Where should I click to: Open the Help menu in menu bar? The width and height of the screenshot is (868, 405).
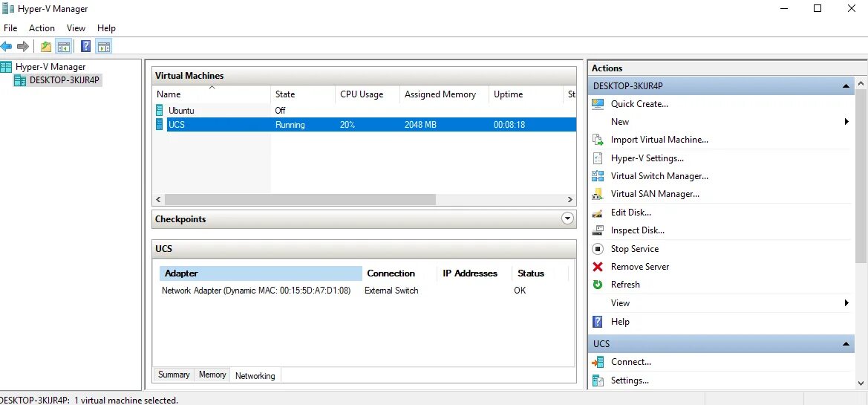pos(106,28)
